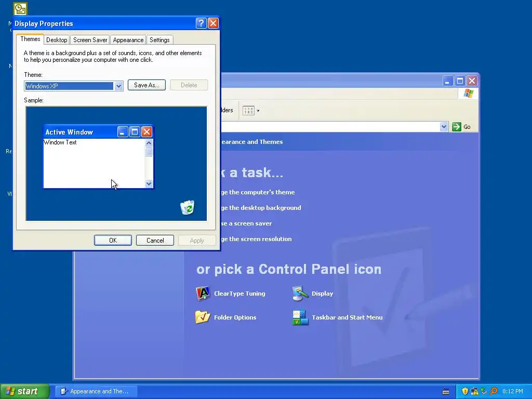This screenshot has width=532, height=399.
Task: Click the Delete theme button
Action: pos(189,85)
